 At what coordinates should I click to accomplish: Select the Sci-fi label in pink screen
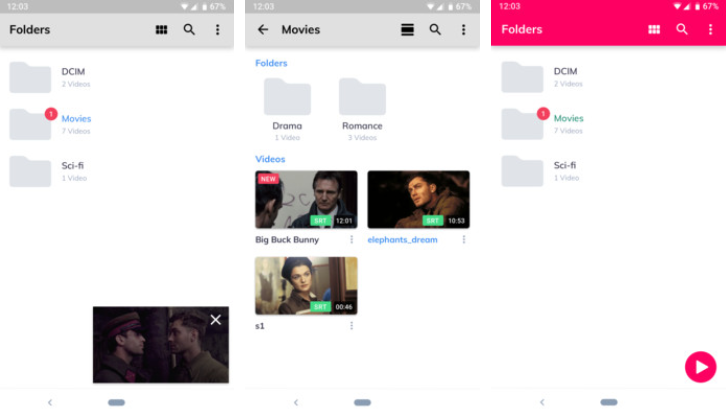tap(565, 165)
